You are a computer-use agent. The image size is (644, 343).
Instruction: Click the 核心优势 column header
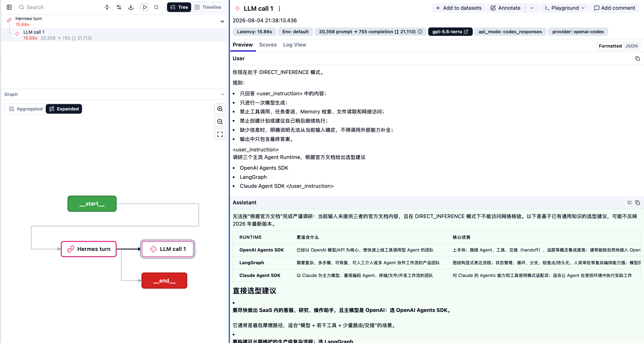pos(461,237)
